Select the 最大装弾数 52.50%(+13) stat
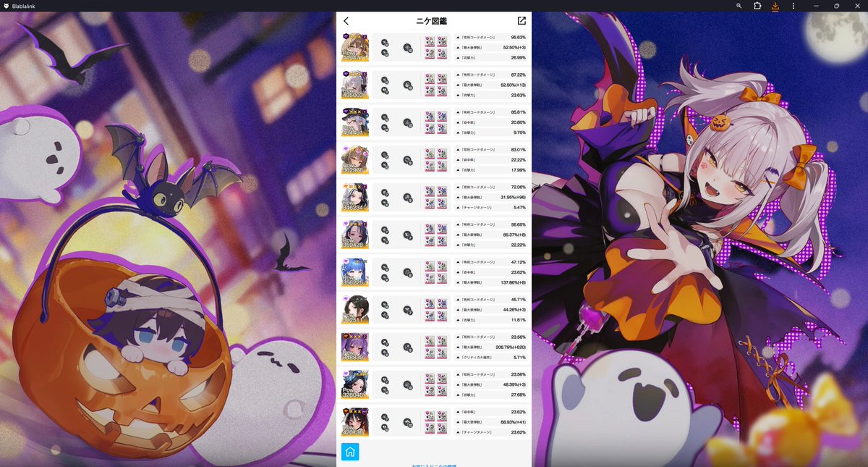This screenshot has width=868, height=467. [491, 85]
